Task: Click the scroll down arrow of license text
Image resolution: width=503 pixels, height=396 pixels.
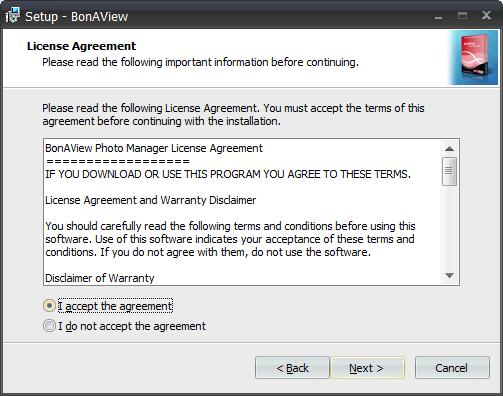Action: pyautogui.click(x=449, y=275)
